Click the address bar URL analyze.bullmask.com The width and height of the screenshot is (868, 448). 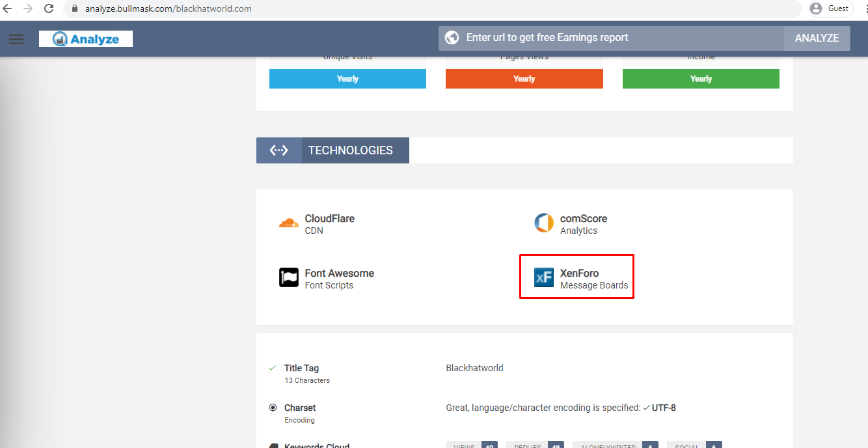tap(168, 9)
